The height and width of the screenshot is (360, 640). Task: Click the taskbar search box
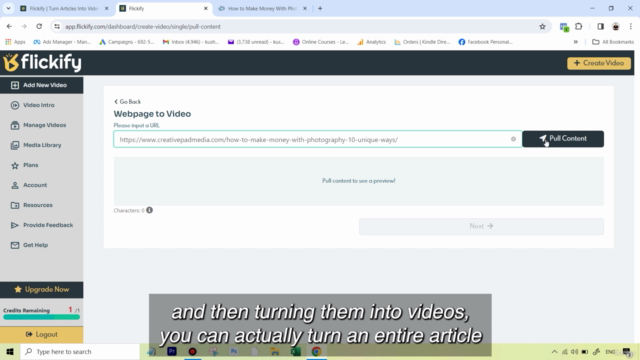(x=80, y=352)
